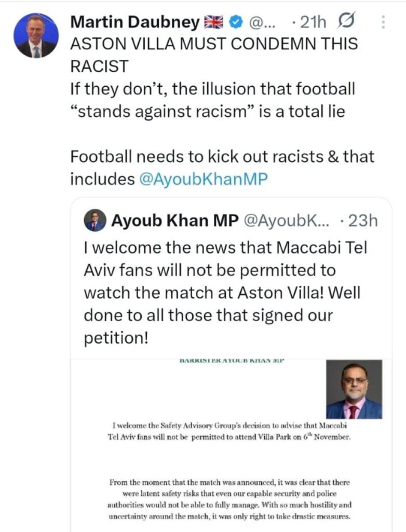Open the @AyoubKhanMP mention link
The image size is (406, 532).
click(204, 179)
